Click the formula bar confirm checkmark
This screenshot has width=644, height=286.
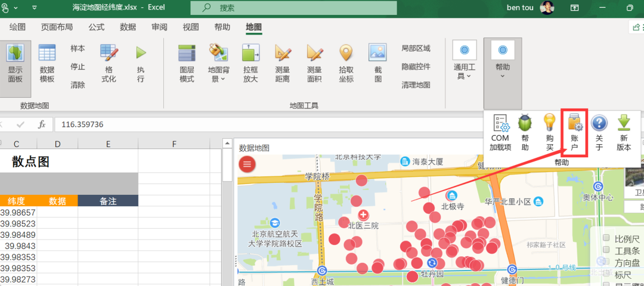coord(20,125)
